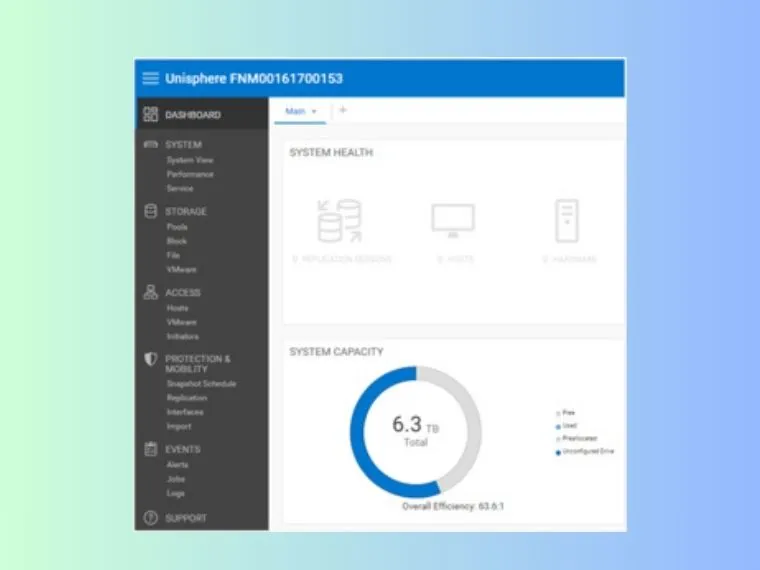This screenshot has width=760, height=570.
Task: Click the STORAGE section heading
Action: 186,211
